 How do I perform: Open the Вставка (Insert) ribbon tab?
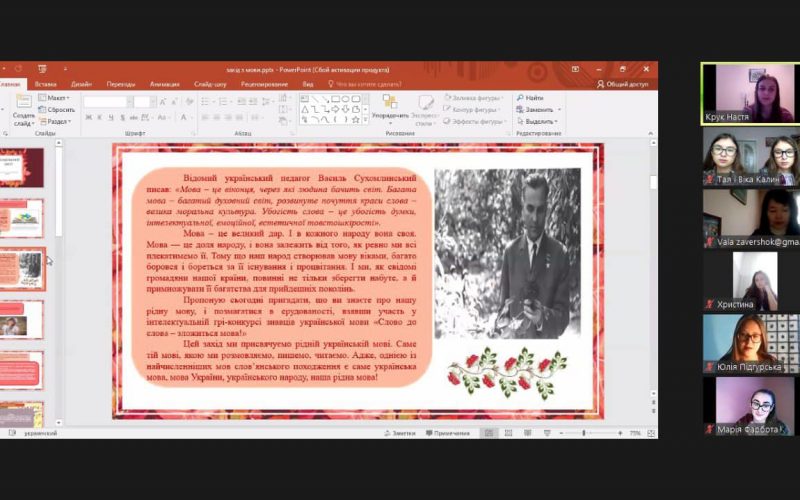point(45,85)
